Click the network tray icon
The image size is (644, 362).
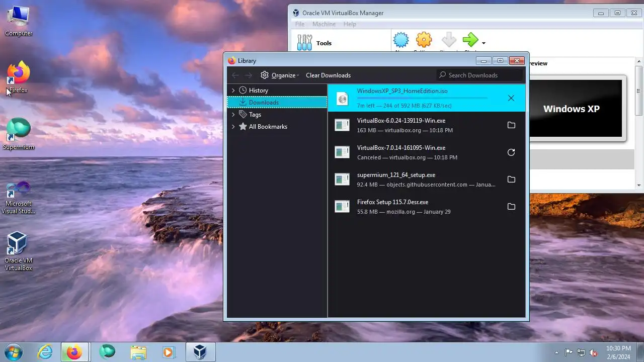(x=581, y=352)
